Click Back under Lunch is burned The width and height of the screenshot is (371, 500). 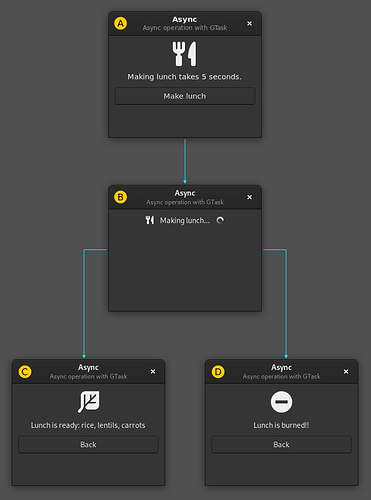tap(281, 444)
